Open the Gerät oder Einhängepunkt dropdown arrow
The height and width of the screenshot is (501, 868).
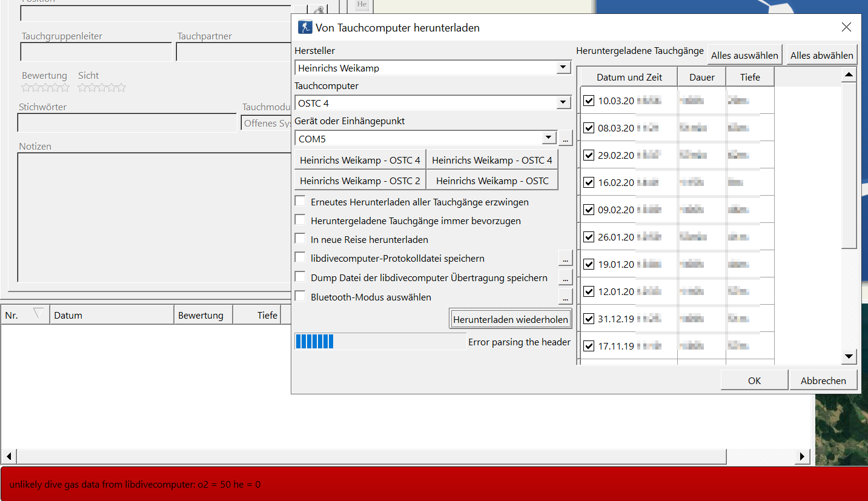pyautogui.click(x=548, y=138)
